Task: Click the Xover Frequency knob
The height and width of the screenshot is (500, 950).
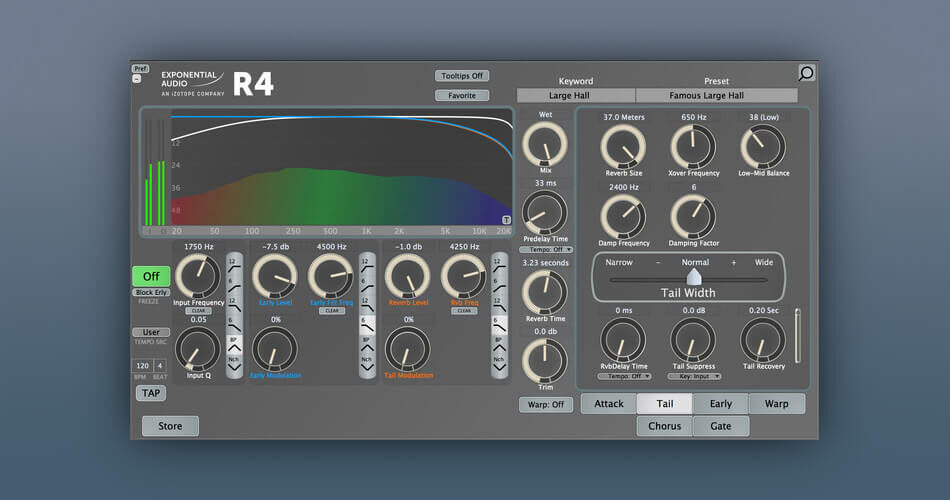Action: (x=694, y=147)
